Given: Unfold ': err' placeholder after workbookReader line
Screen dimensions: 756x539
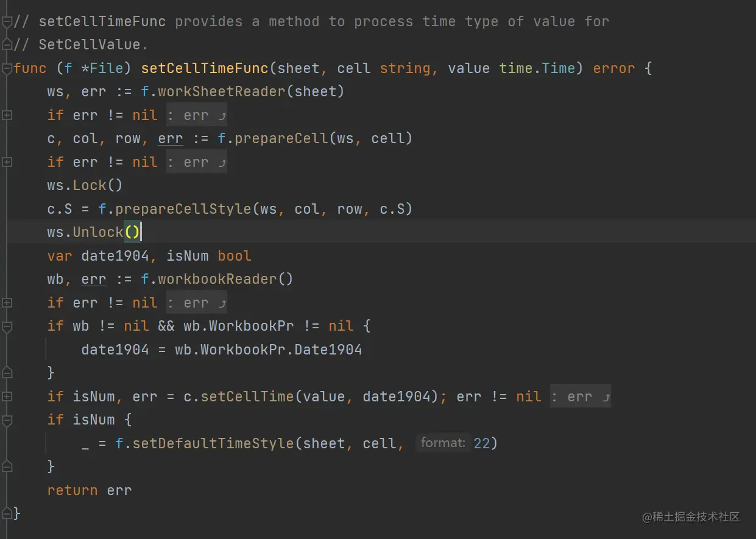Looking at the screenshot, I should [x=197, y=303].
